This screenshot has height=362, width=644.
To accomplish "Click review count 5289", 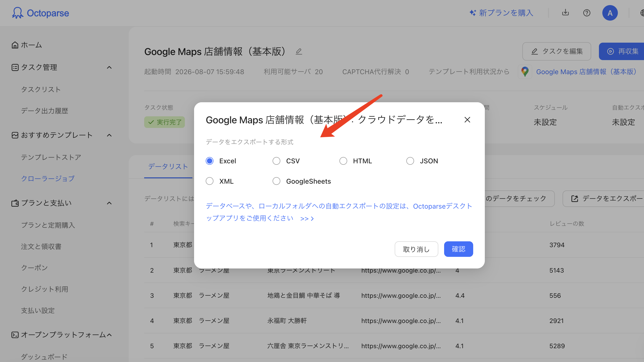I will click(x=557, y=346).
